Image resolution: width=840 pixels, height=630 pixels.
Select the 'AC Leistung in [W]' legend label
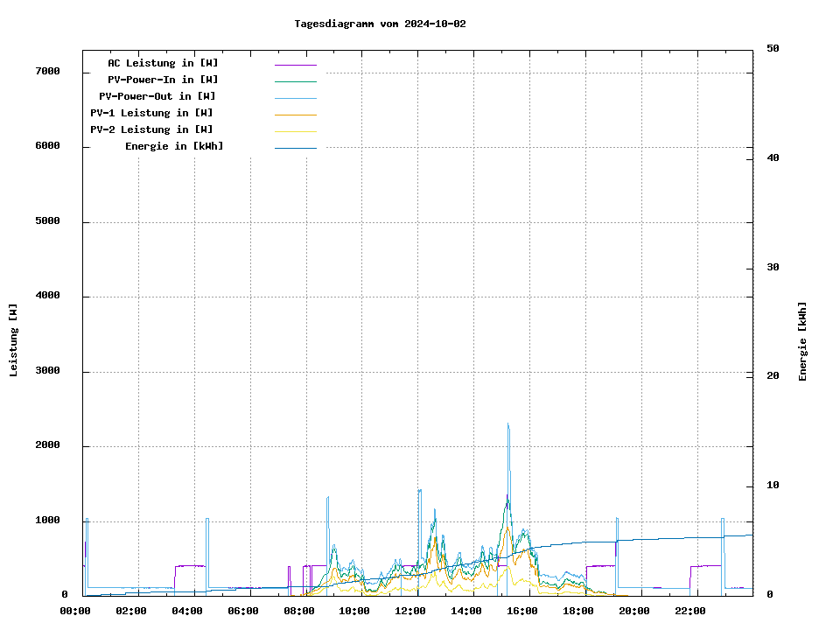pos(163,63)
